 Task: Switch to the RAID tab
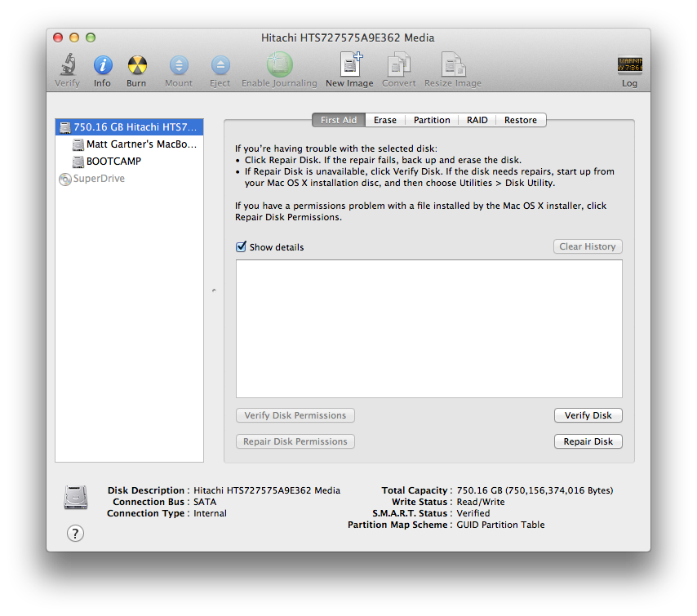(477, 120)
